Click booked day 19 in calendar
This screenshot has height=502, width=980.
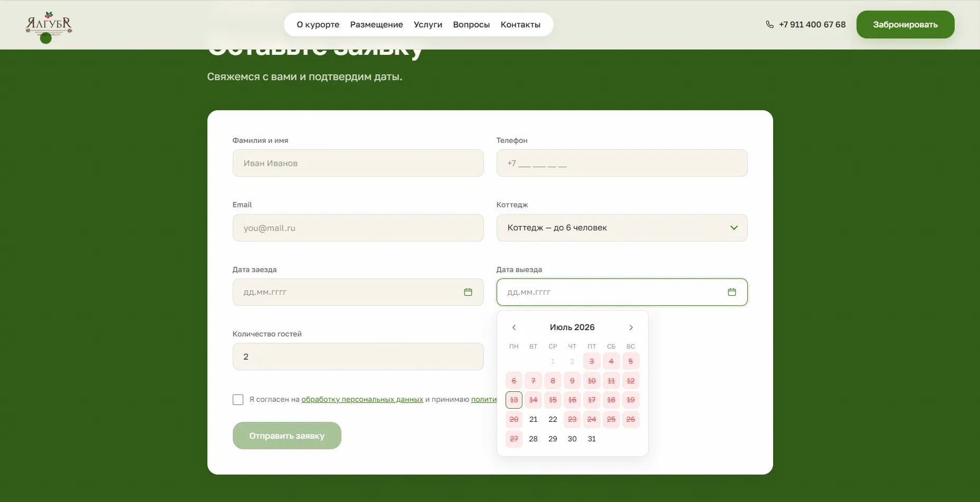(x=631, y=400)
